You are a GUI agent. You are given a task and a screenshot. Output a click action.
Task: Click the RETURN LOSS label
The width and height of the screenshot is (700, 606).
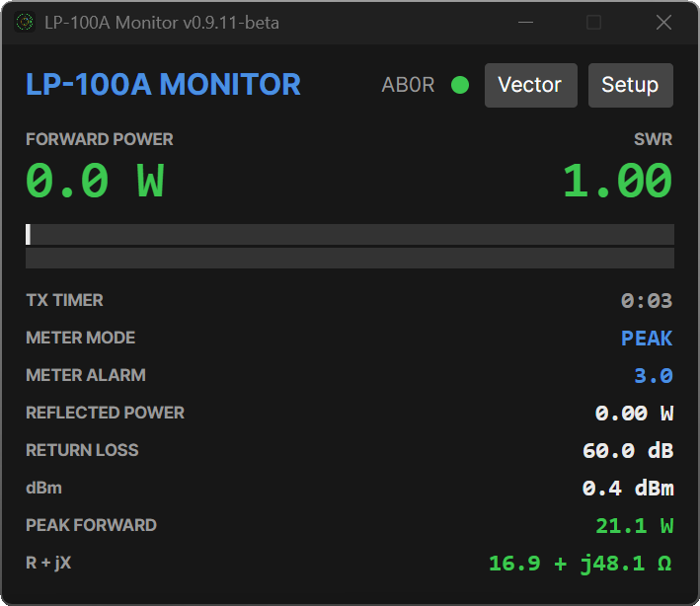(82, 450)
